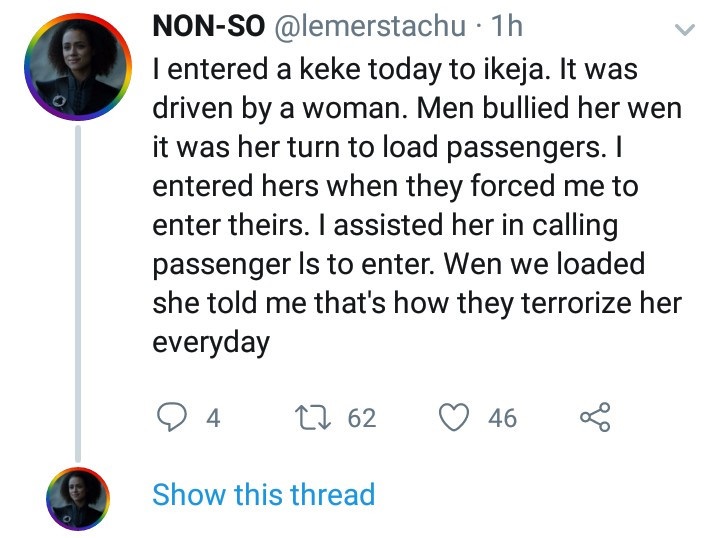
Task: Retweet this tweet via the retweet icon
Action: tap(317, 416)
